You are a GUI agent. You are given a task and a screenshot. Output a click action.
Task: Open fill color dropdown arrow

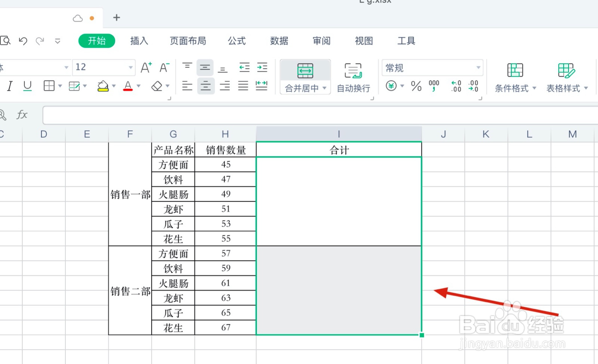point(114,86)
